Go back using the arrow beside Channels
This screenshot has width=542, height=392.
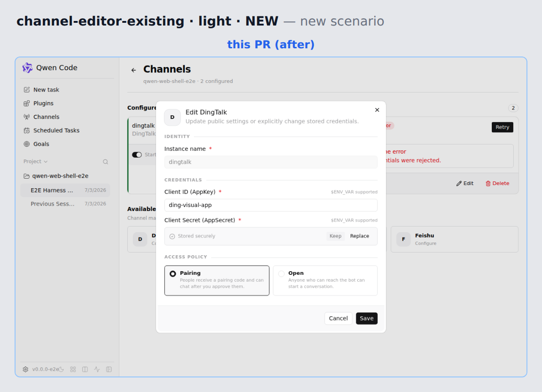[x=134, y=70]
